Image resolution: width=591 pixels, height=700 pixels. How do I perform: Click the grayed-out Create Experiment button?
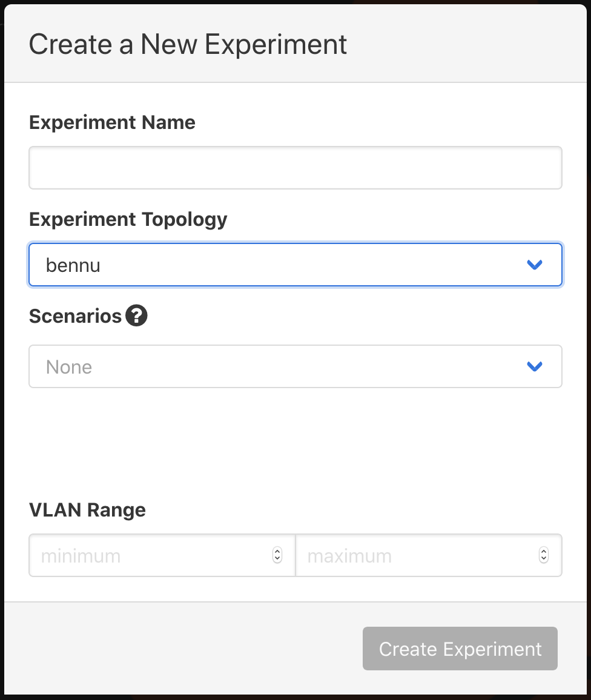(460, 649)
